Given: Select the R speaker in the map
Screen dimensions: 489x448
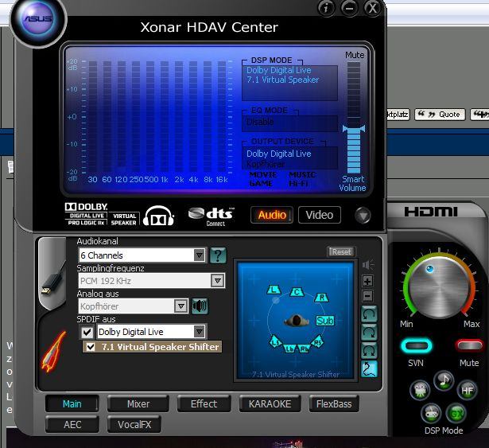Looking at the screenshot, I should pyautogui.click(x=321, y=298).
